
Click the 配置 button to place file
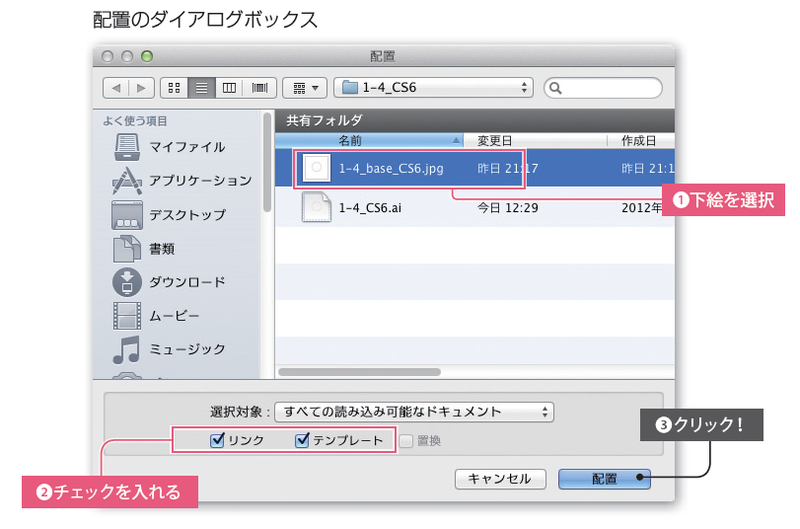[x=604, y=479]
